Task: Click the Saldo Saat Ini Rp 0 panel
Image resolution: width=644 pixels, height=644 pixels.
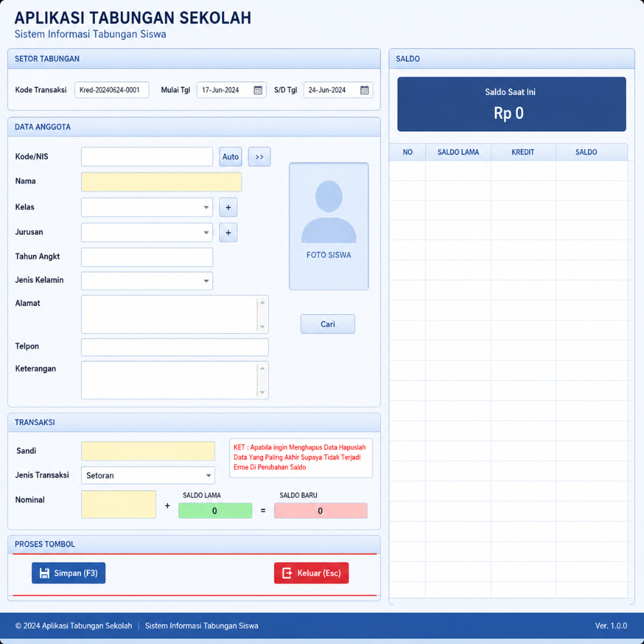Action: click(x=512, y=104)
